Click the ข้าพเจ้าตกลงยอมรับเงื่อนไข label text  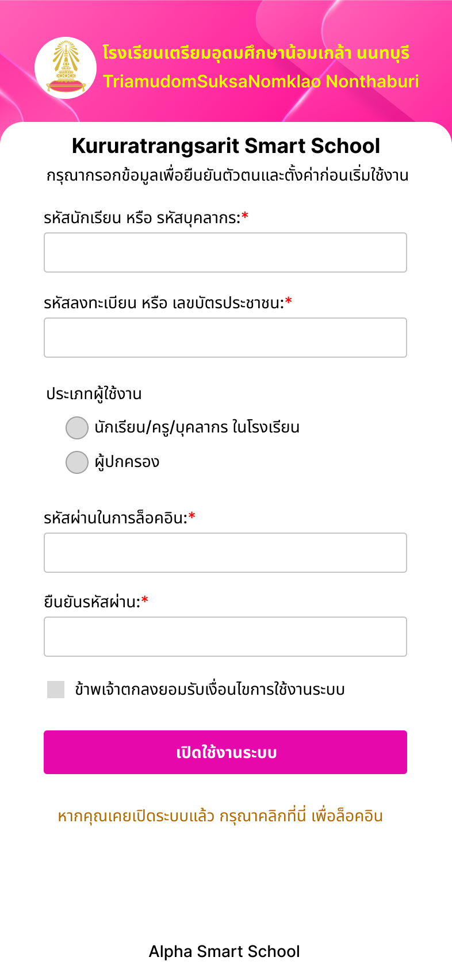[x=209, y=690]
